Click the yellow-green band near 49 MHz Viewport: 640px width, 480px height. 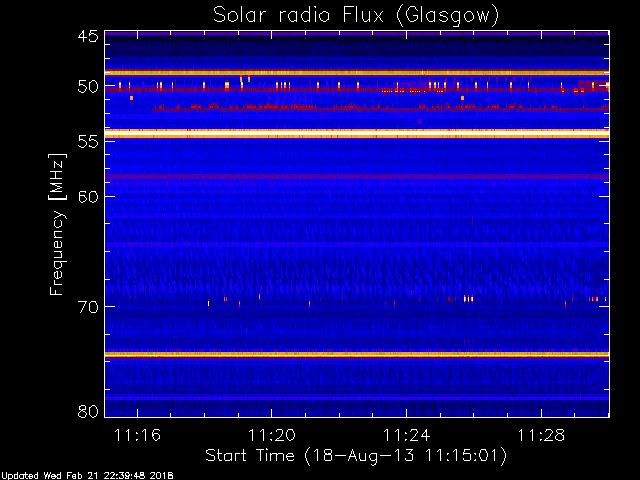tap(357, 73)
